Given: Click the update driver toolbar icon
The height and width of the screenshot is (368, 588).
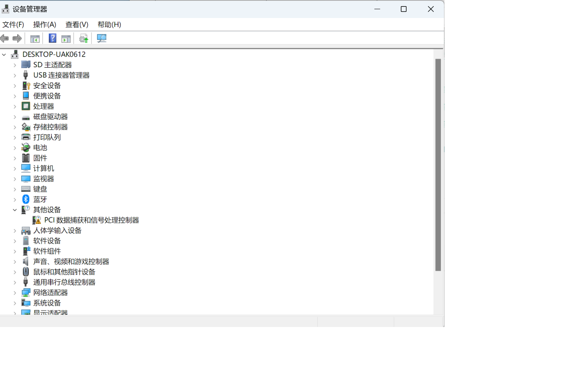Looking at the screenshot, I should [83, 38].
